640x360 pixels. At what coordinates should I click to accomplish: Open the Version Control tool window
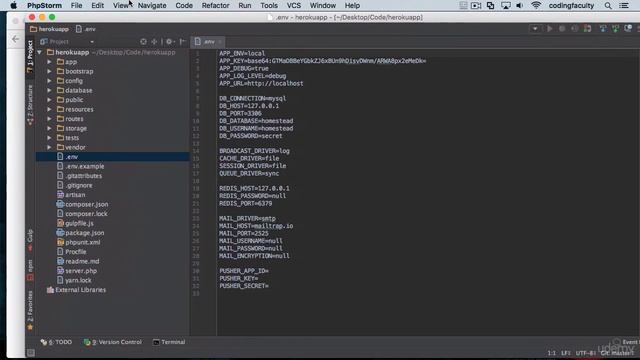113,342
